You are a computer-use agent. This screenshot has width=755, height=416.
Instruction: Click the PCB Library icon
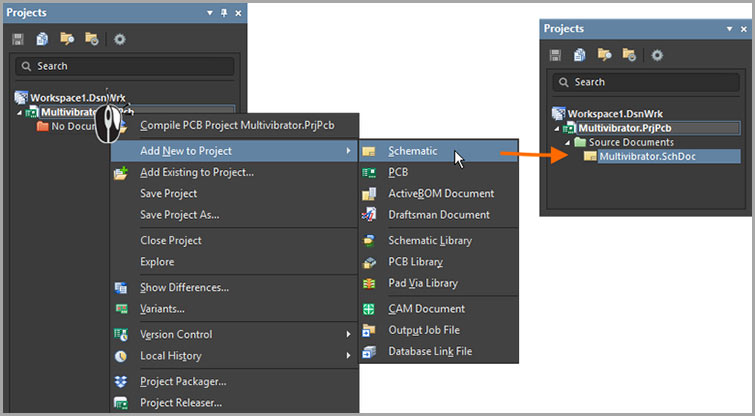pos(369,262)
